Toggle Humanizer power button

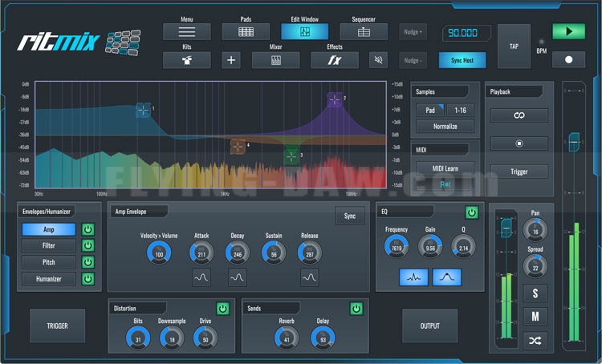88,278
